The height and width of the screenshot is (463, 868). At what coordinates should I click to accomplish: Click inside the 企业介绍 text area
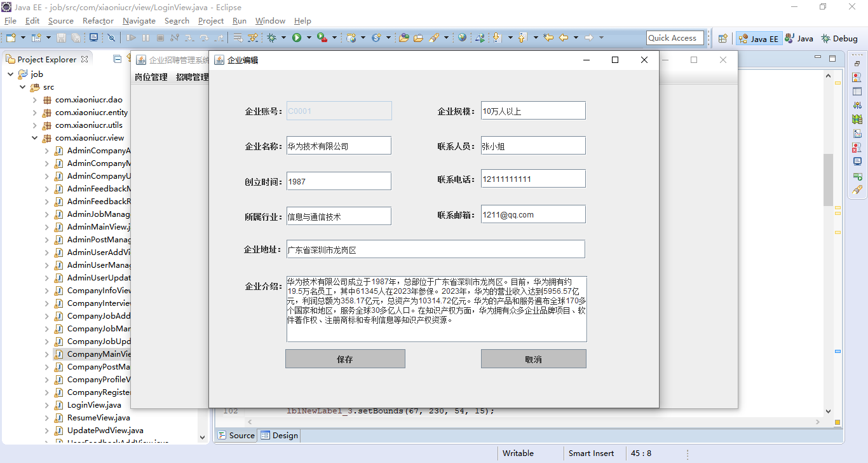click(437, 309)
